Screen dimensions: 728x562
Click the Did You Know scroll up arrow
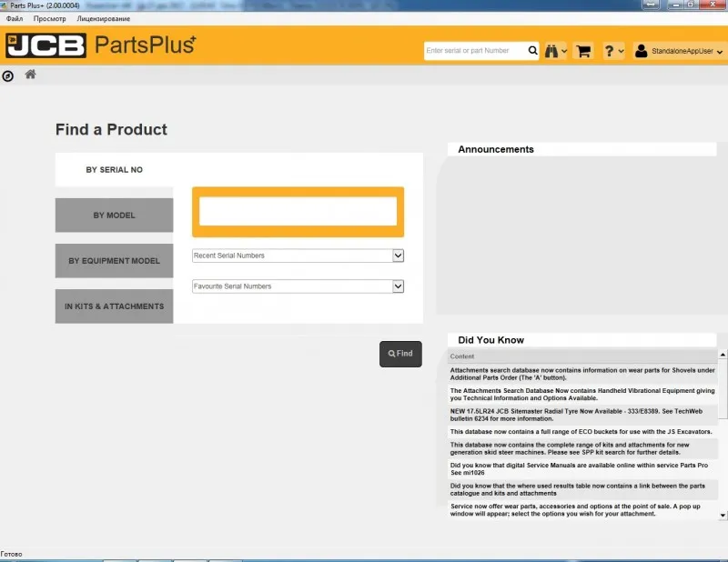(723, 355)
